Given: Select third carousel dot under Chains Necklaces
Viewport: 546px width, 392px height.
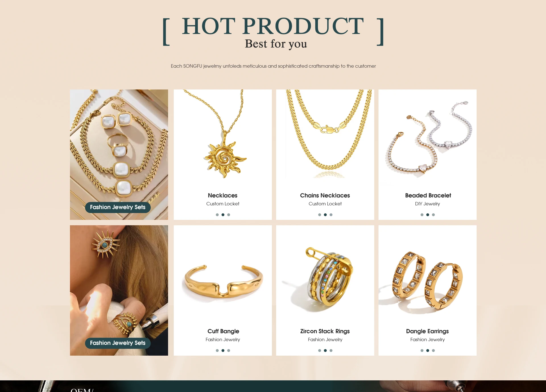Looking at the screenshot, I should (331, 215).
